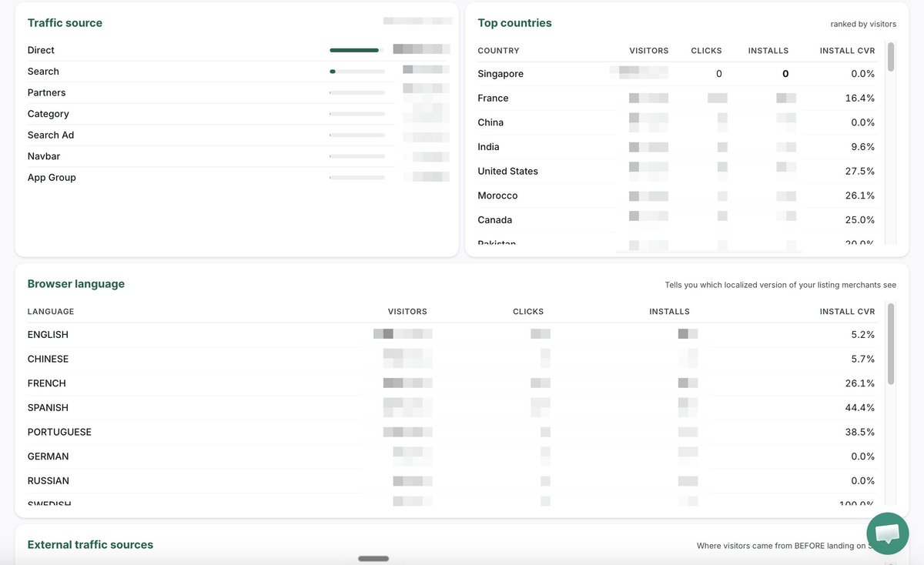Click the Navbar traffic source progress bar
This screenshot has height=565, width=924.
[x=357, y=156]
